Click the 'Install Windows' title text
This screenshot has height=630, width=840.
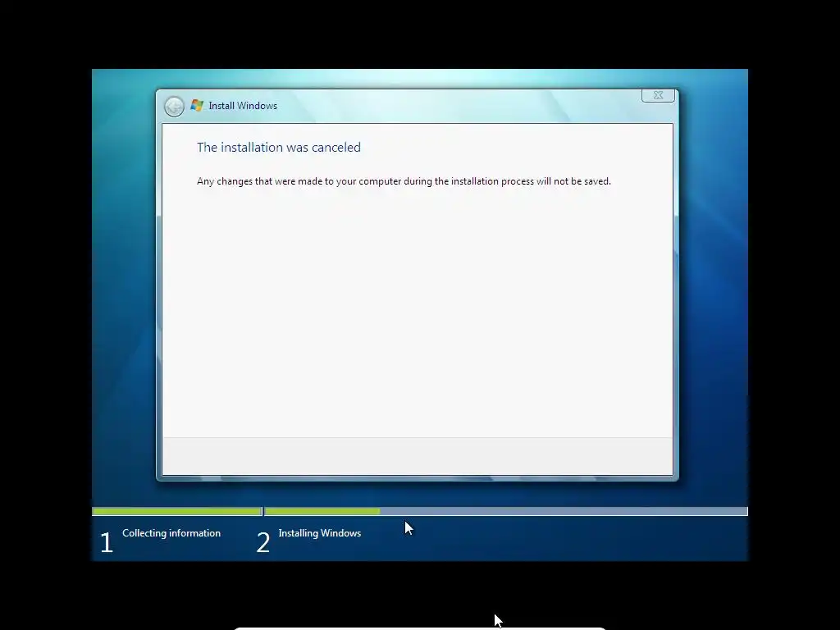pos(243,106)
